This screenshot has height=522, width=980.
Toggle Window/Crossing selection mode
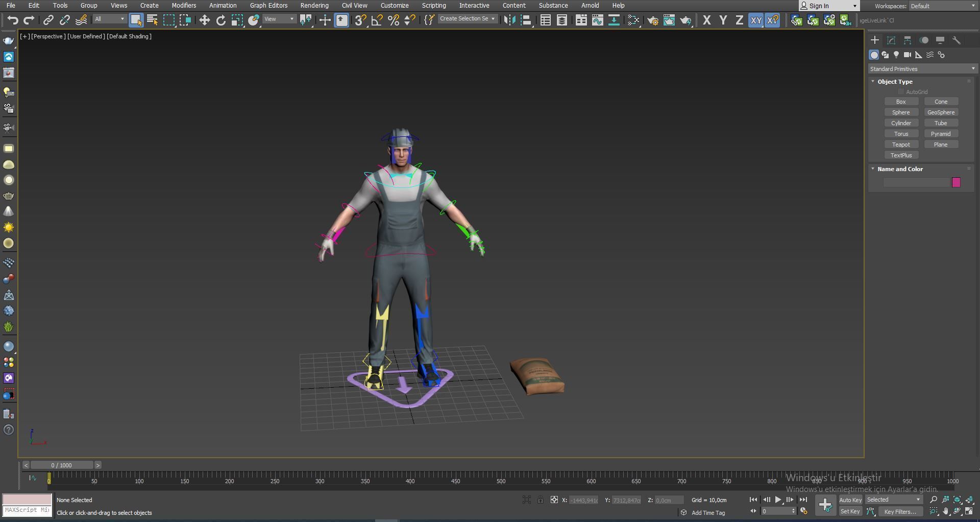pyautogui.click(x=185, y=20)
